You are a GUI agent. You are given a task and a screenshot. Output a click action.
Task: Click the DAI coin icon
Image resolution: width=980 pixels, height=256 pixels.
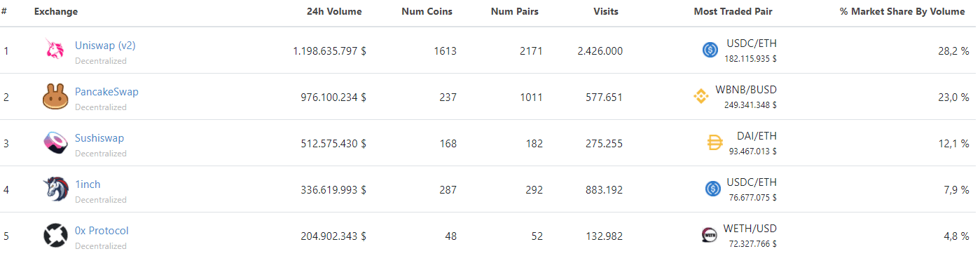(x=715, y=142)
